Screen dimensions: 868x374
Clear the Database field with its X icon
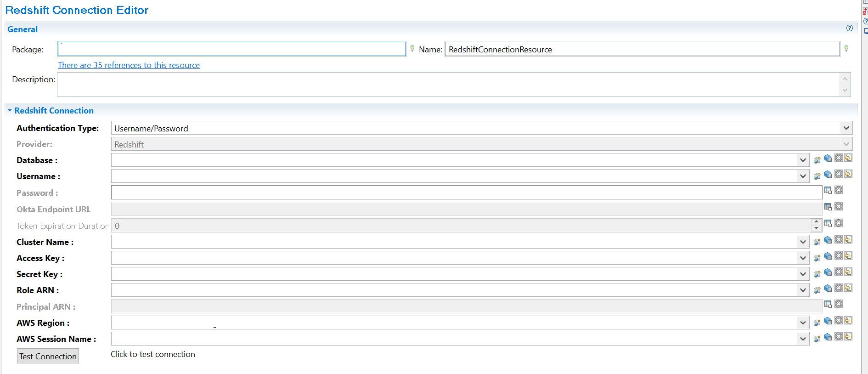point(839,158)
